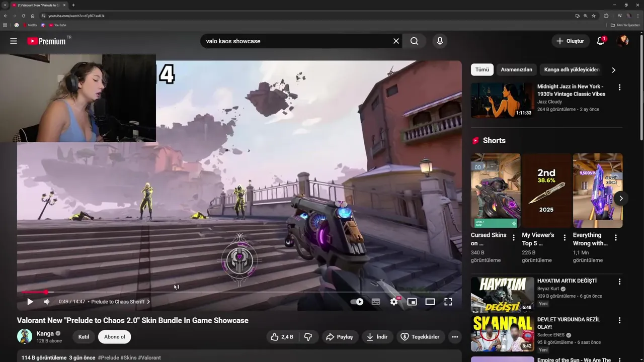The height and width of the screenshot is (362, 644).
Task: Open My Viewer's Top 5 short
Action: [x=546, y=191]
